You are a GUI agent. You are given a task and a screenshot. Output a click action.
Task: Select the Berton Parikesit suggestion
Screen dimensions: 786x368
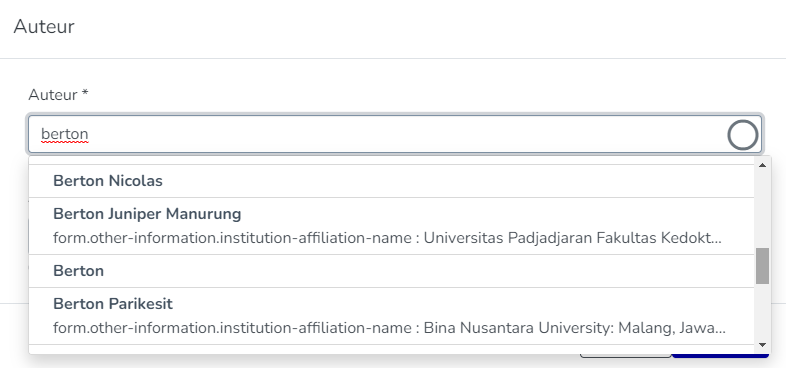coord(391,316)
